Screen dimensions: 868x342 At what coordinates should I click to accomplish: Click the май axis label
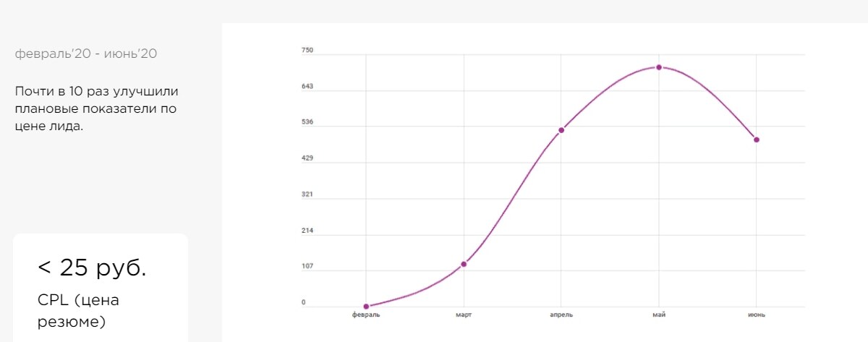point(659,315)
